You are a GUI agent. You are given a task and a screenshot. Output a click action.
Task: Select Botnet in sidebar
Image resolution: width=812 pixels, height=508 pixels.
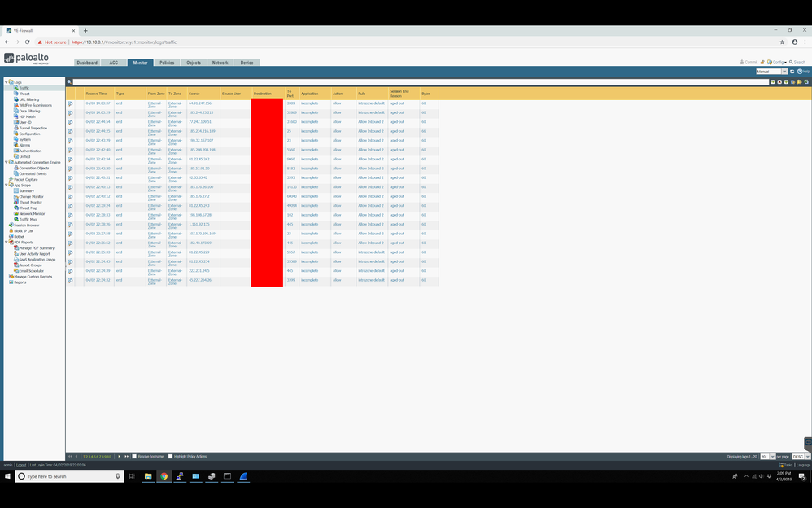[20, 236]
